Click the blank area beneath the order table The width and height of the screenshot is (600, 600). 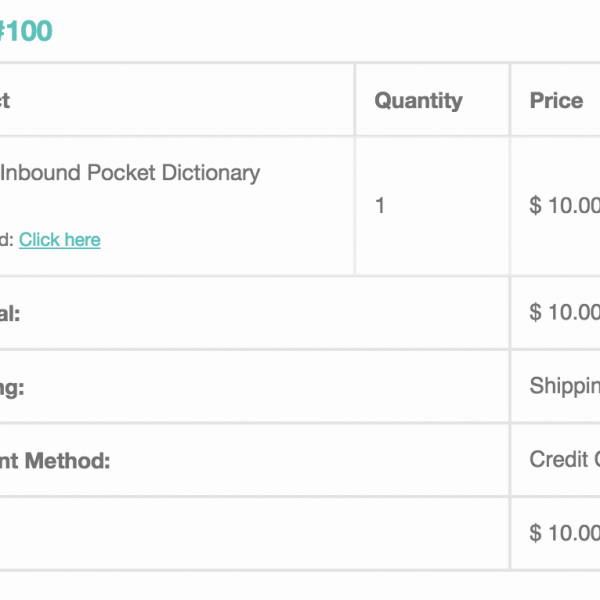click(x=300, y=586)
